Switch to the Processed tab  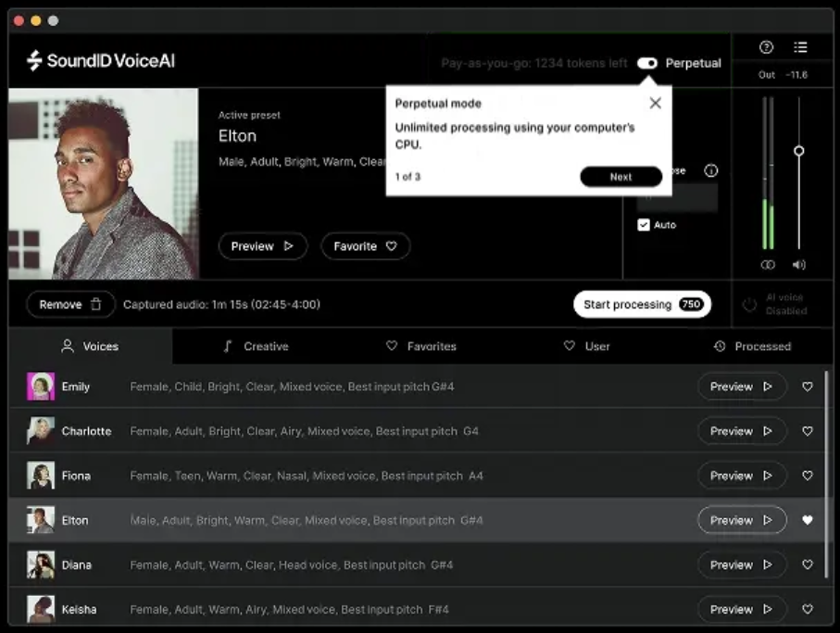(x=752, y=346)
